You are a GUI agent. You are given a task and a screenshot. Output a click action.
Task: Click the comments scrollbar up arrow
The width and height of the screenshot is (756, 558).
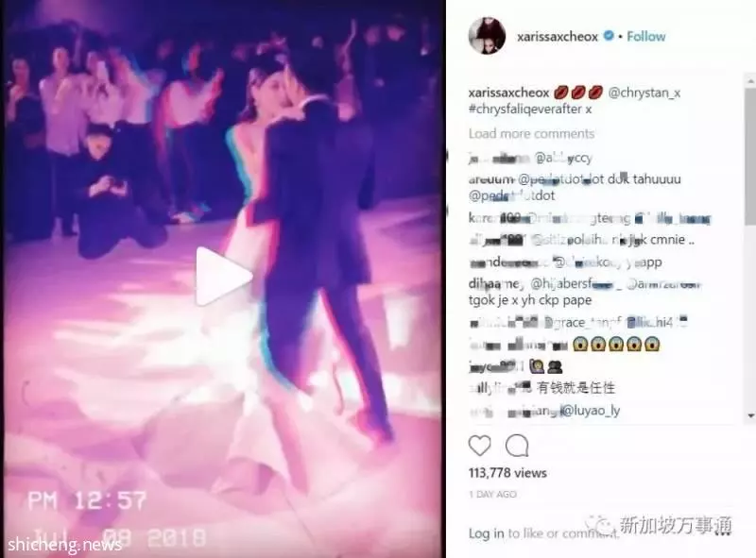coord(749,80)
